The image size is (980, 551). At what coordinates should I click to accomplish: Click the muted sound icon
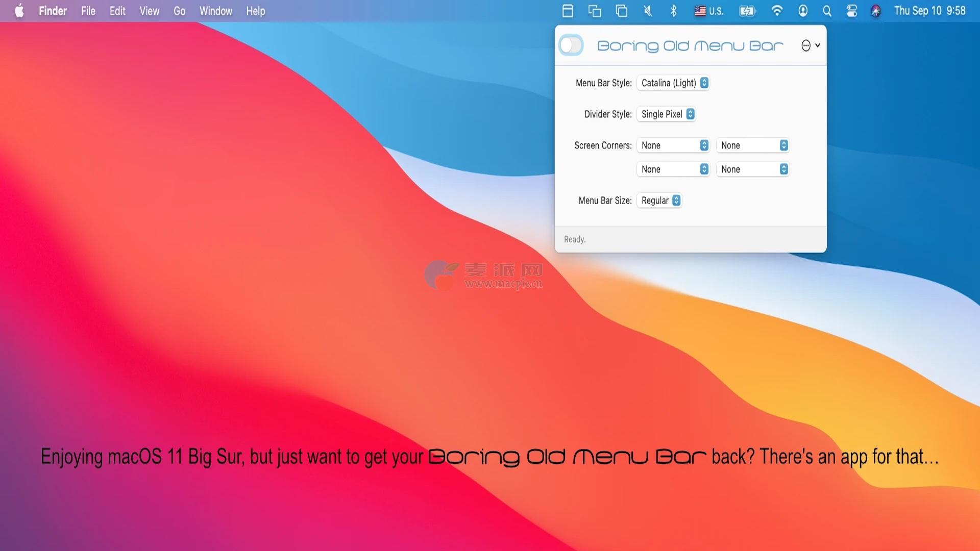[x=648, y=11]
